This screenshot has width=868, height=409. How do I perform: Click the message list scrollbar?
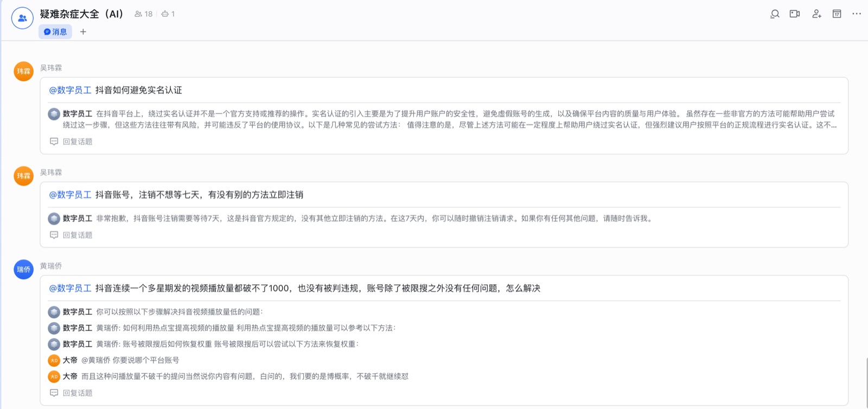pos(866,382)
